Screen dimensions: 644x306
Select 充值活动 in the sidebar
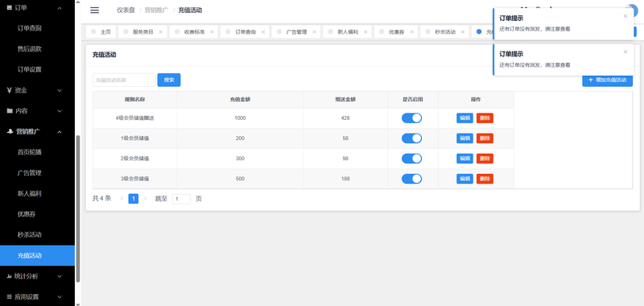click(x=37, y=255)
